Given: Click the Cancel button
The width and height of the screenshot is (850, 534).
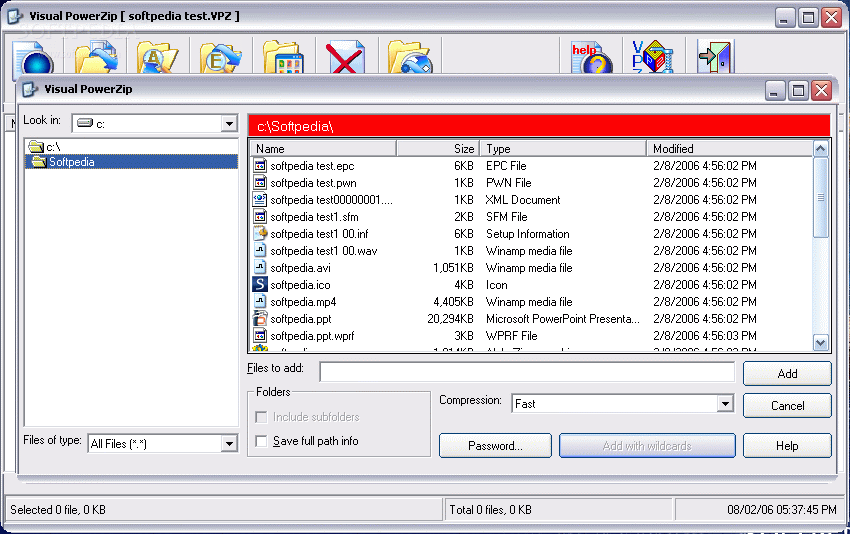Looking at the screenshot, I should pos(787,406).
